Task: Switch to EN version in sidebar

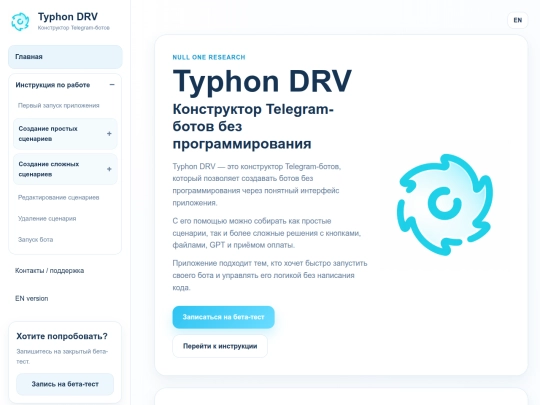Action: pos(31,299)
